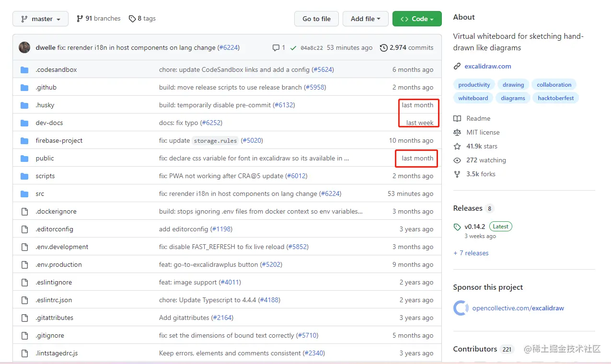The image size is (611, 364).
Task: Open the Add file dropdown
Action: point(365,19)
